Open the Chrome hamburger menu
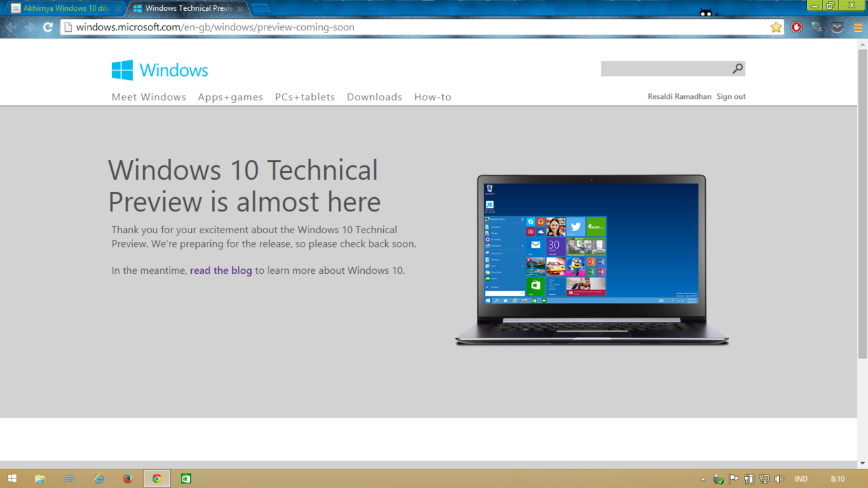Viewport: 868px width, 488px height. pyautogui.click(x=858, y=27)
